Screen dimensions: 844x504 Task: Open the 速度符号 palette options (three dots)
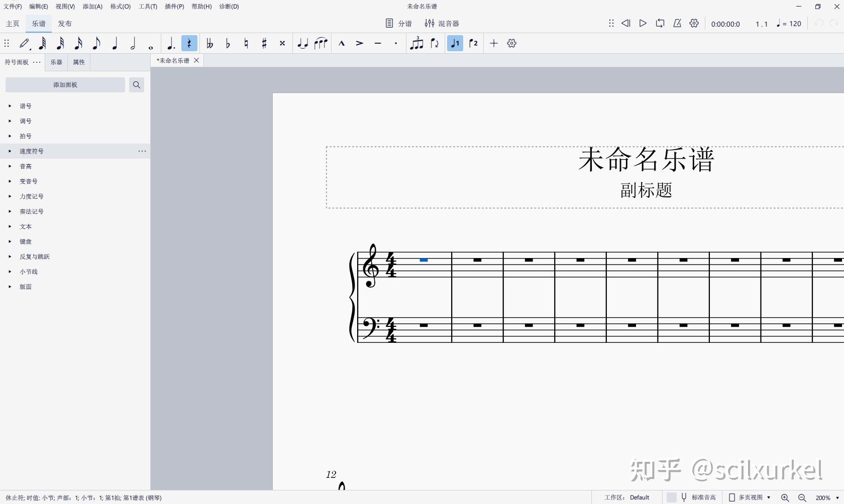[x=142, y=151]
